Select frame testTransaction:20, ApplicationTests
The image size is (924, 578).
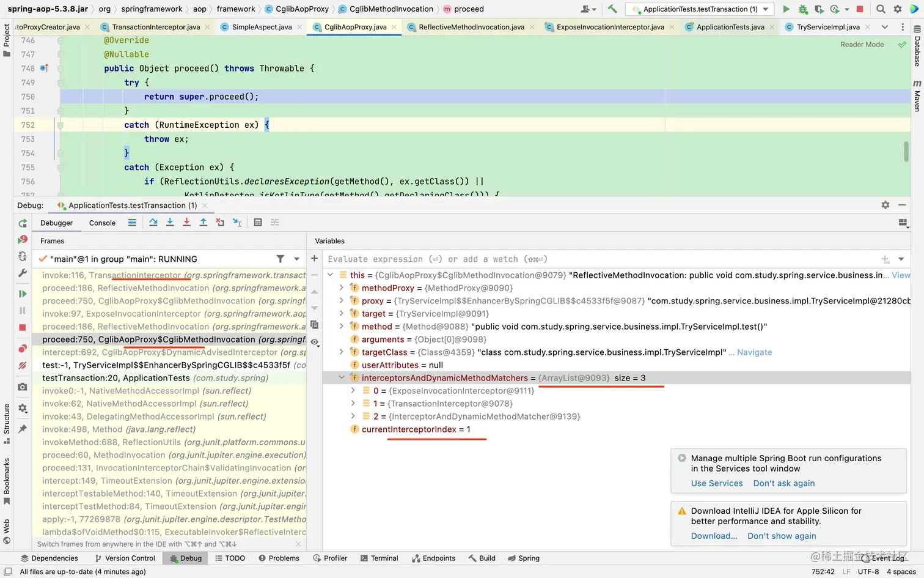click(x=169, y=378)
